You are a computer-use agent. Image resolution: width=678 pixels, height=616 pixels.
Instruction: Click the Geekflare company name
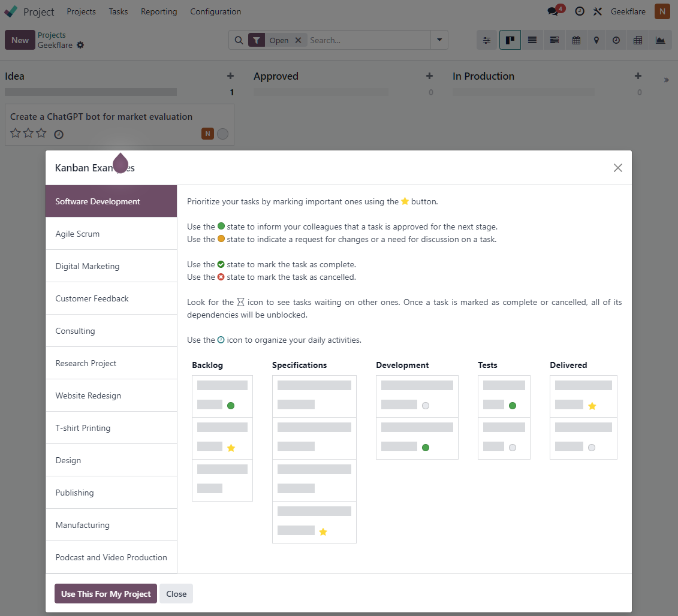pos(628,11)
